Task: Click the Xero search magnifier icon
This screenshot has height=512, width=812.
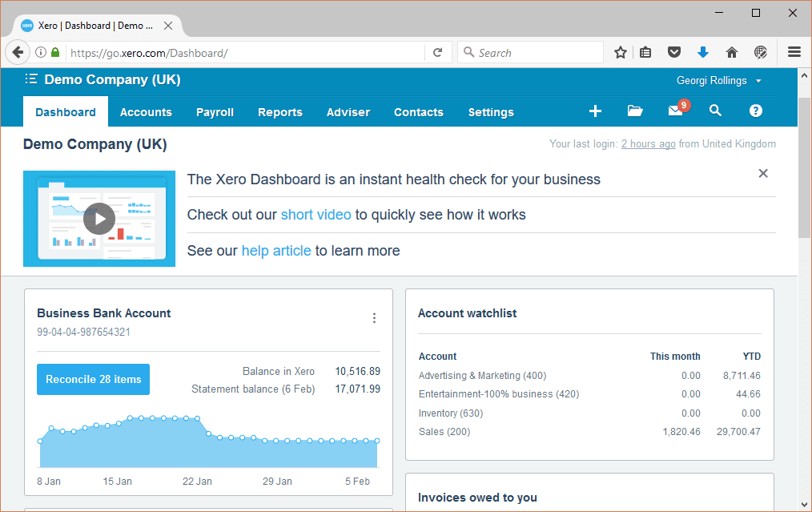Action: 715,111
